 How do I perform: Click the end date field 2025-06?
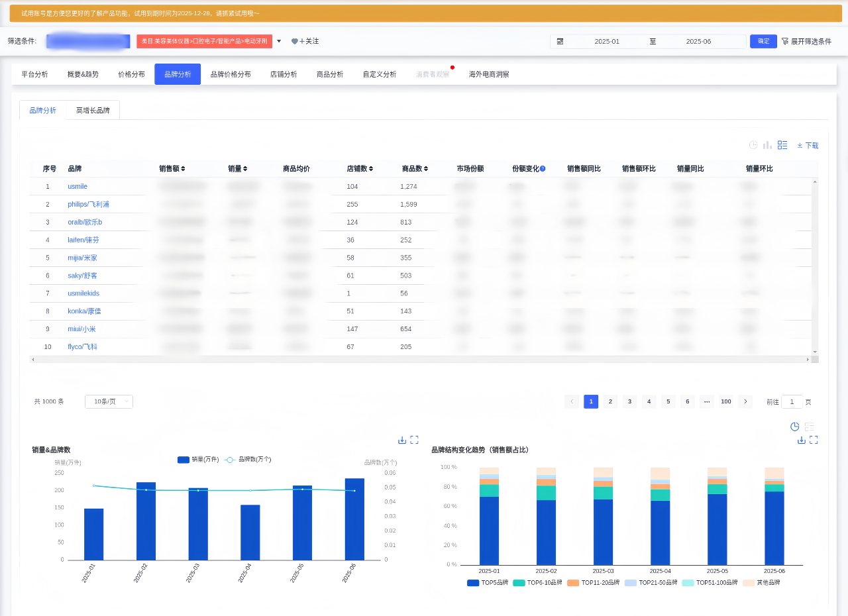click(698, 41)
